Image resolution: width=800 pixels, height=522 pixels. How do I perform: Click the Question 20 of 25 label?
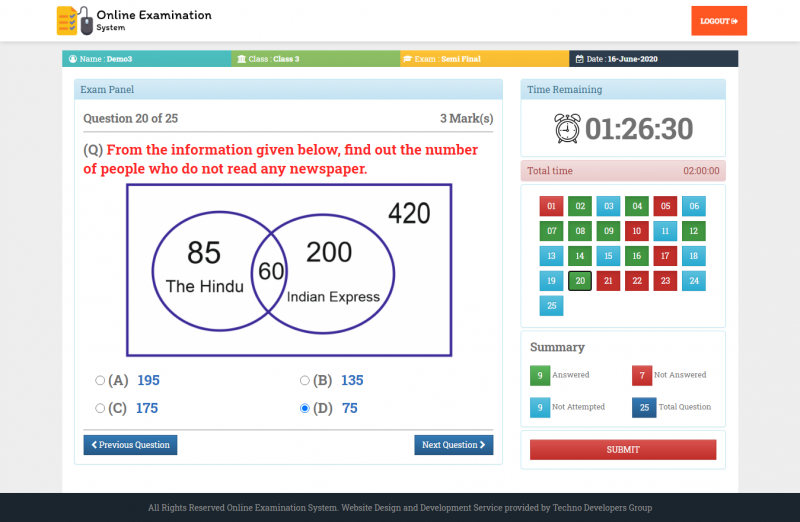(x=131, y=118)
